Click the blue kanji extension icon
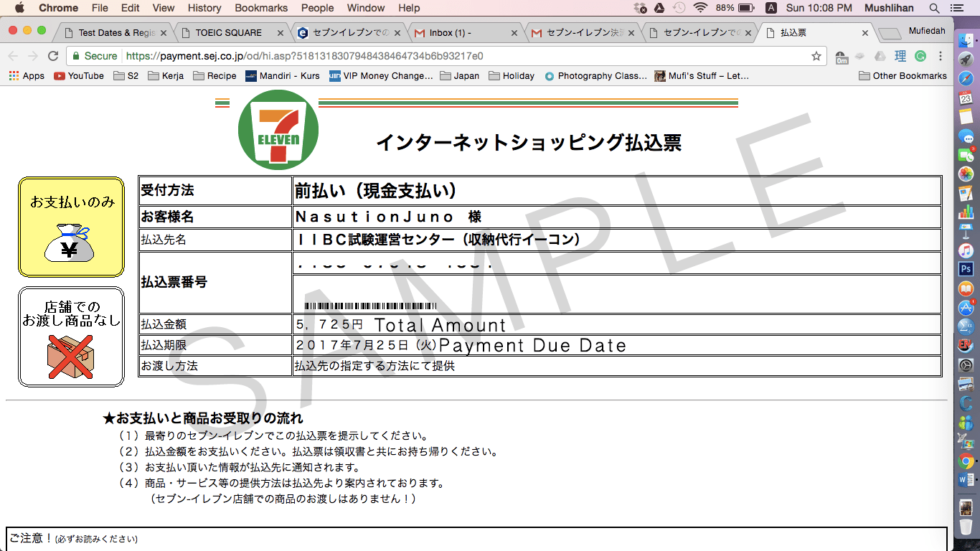This screenshot has width=980, height=551. (900, 56)
